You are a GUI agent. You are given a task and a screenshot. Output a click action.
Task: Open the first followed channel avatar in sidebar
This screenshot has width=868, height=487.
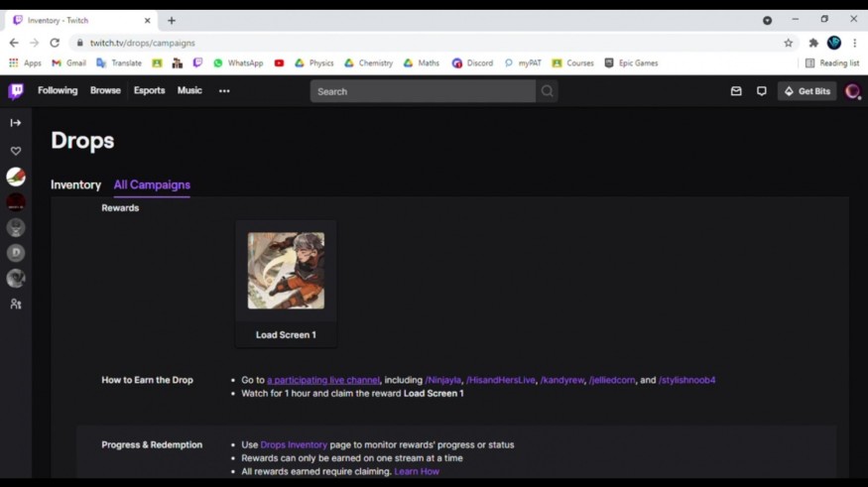(16, 178)
